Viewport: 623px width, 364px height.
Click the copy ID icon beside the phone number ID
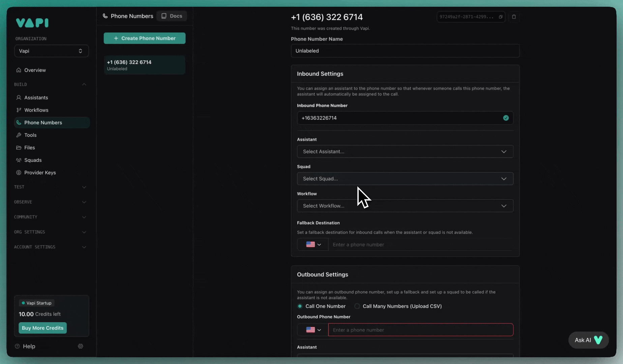(501, 17)
